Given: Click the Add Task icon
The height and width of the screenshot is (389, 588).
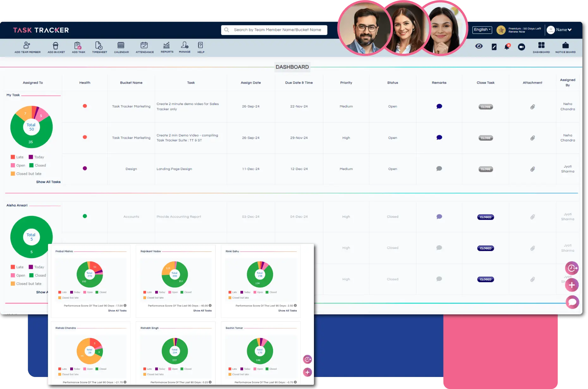Looking at the screenshot, I should 78,47.
